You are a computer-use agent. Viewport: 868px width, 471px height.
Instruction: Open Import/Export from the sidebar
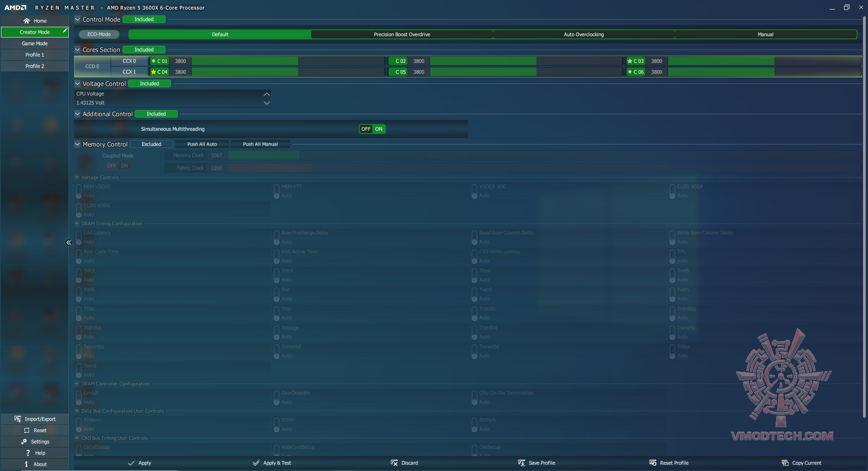(x=35, y=419)
